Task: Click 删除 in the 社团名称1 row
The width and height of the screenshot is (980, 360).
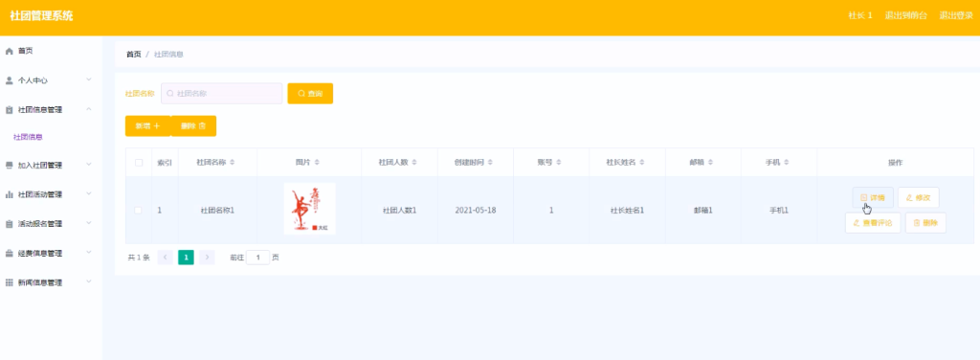Action: point(925,222)
